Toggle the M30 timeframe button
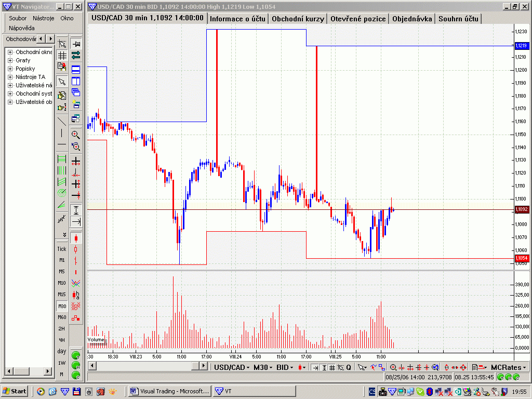 [62, 306]
